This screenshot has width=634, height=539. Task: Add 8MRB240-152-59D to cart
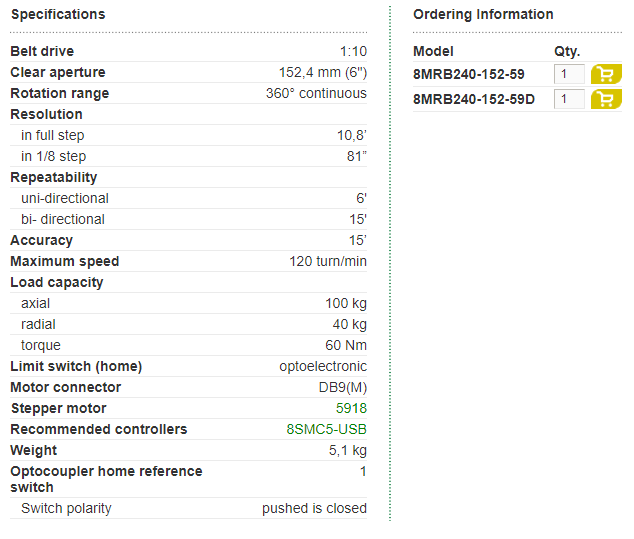point(606,99)
